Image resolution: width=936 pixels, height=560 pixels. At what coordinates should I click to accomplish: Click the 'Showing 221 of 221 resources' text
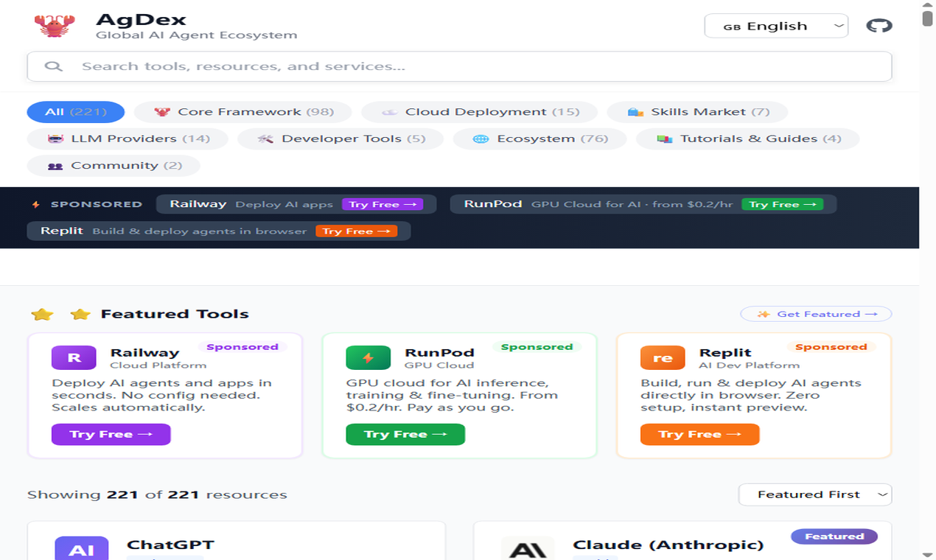157,494
